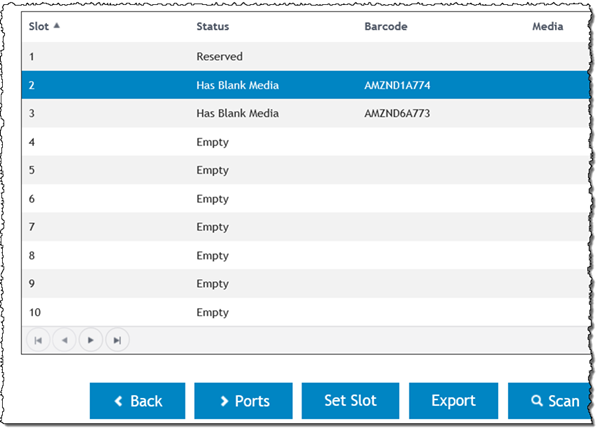The width and height of the screenshot is (600, 431).
Task: Go to first page of slot list
Action: coord(39,340)
